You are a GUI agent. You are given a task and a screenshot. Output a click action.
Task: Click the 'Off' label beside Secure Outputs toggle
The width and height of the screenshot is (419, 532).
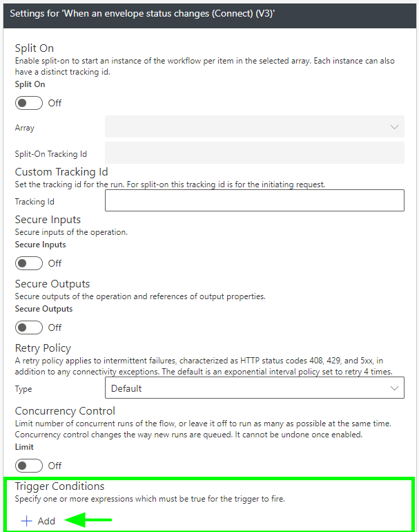tap(55, 327)
